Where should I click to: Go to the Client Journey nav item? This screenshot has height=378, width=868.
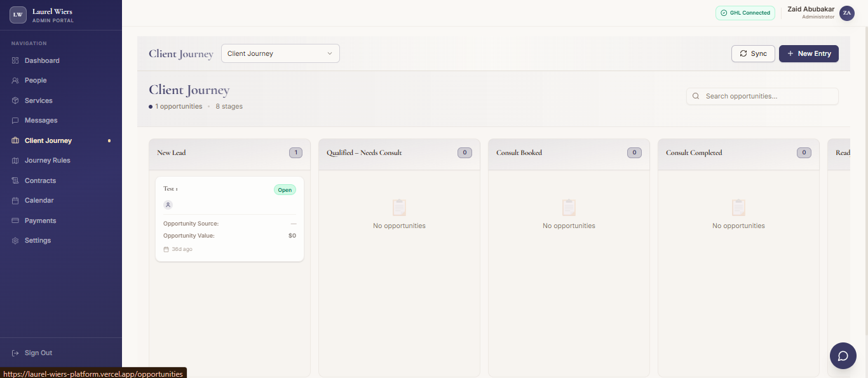[x=48, y=140]
